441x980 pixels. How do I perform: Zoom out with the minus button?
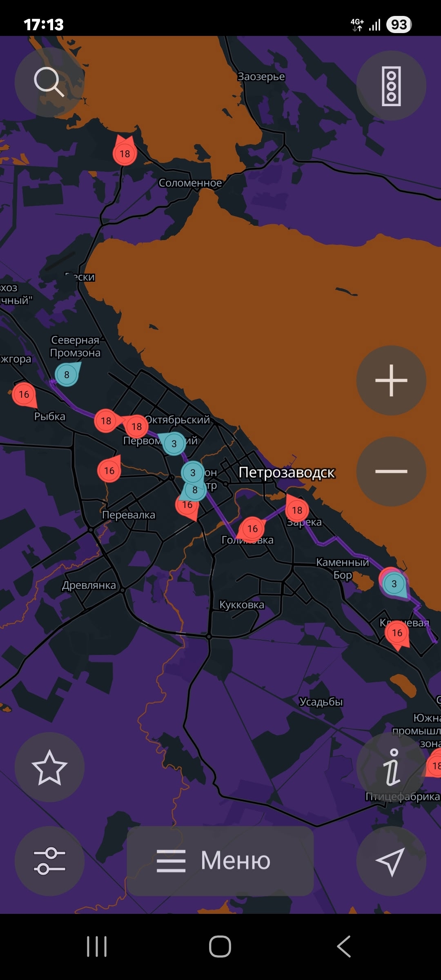click(x=391, y=472)
